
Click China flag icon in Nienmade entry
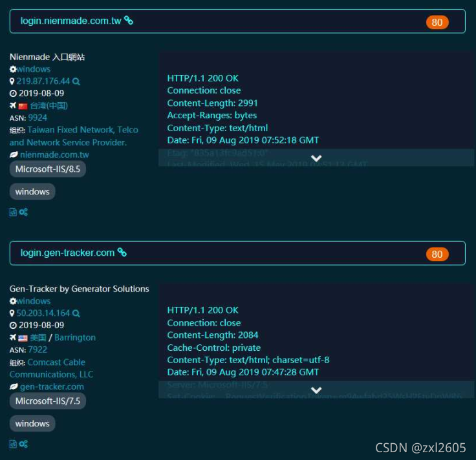(23, 106)
